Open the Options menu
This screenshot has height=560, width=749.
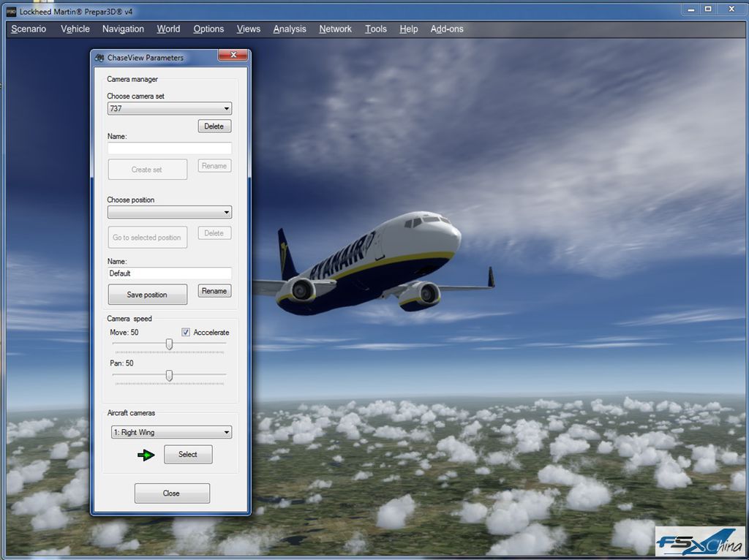208,29
